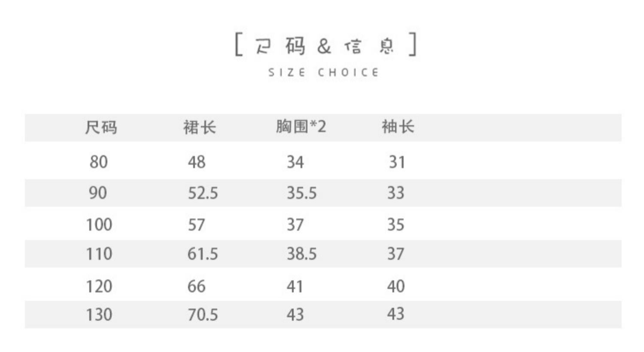Click size 110 row label
The width and height of the screenshot is (644, 352).
[x=99, y=254]
